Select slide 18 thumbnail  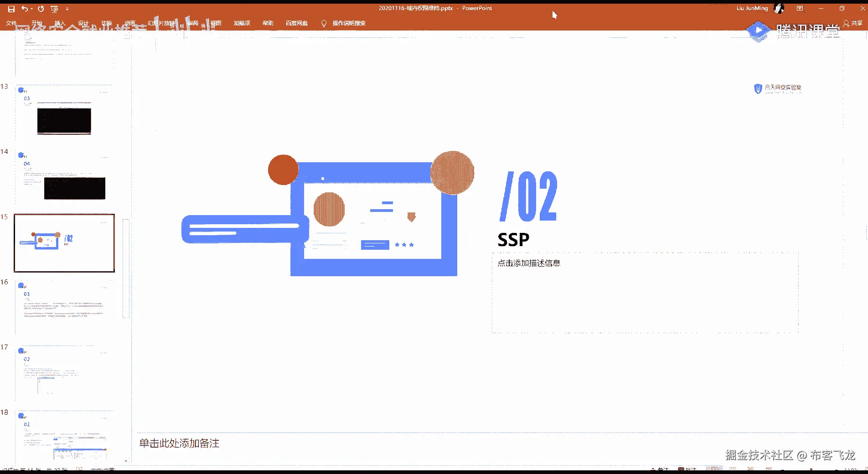[x=64, y=438]
